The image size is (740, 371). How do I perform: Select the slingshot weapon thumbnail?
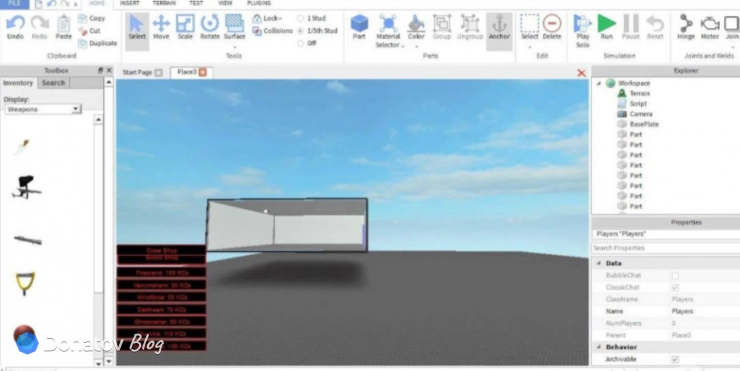(25, 283)
